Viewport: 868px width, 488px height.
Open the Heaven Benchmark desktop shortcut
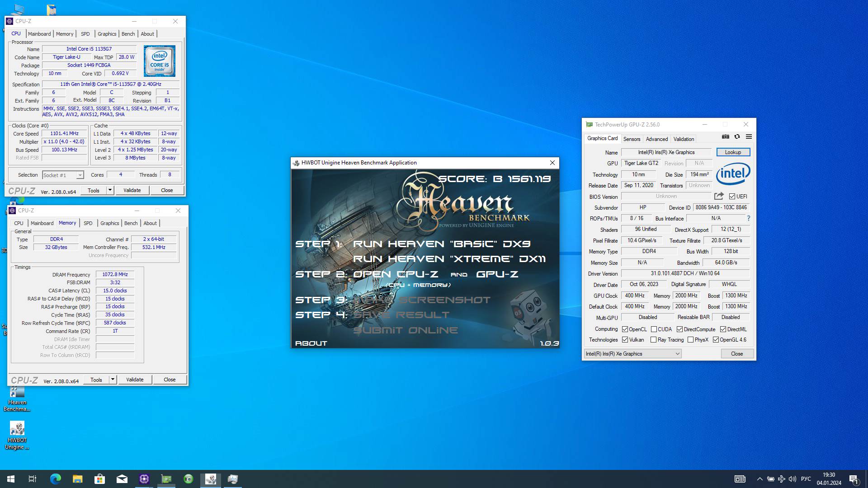coord(17,398)
